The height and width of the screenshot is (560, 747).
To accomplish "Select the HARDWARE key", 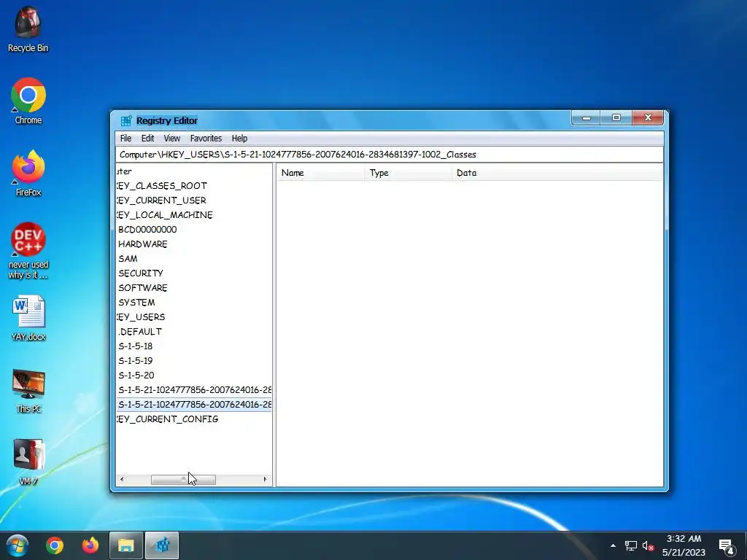I will tap(143, 244).
